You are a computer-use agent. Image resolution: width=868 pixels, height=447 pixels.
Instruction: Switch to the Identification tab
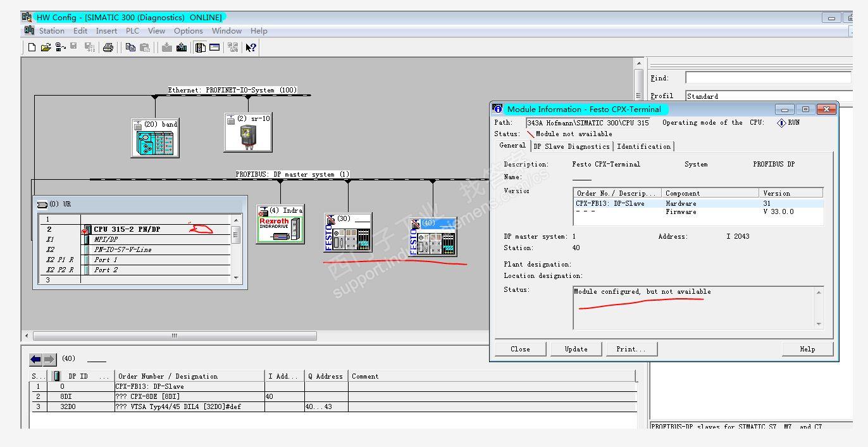coord(643,146)
